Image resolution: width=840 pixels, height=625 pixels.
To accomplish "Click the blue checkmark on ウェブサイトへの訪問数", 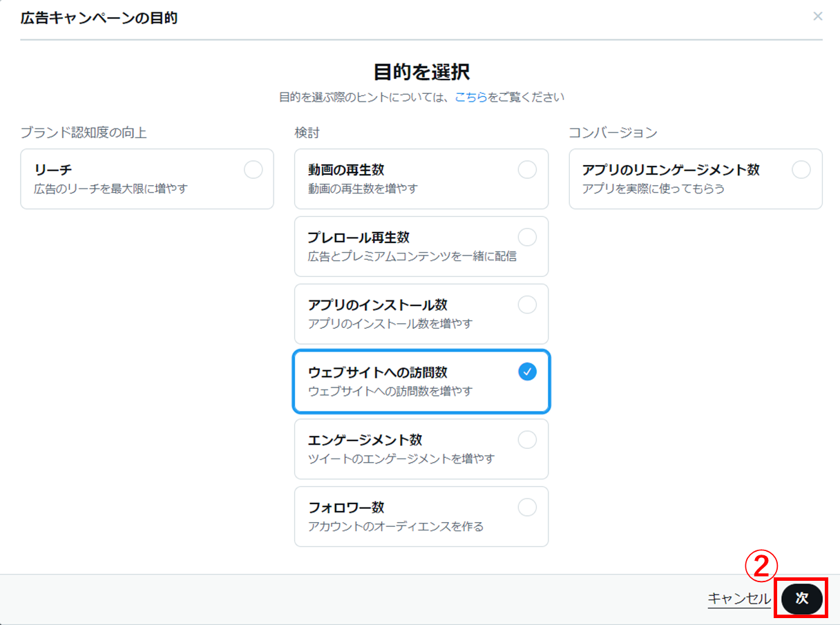I will [527, 372].
